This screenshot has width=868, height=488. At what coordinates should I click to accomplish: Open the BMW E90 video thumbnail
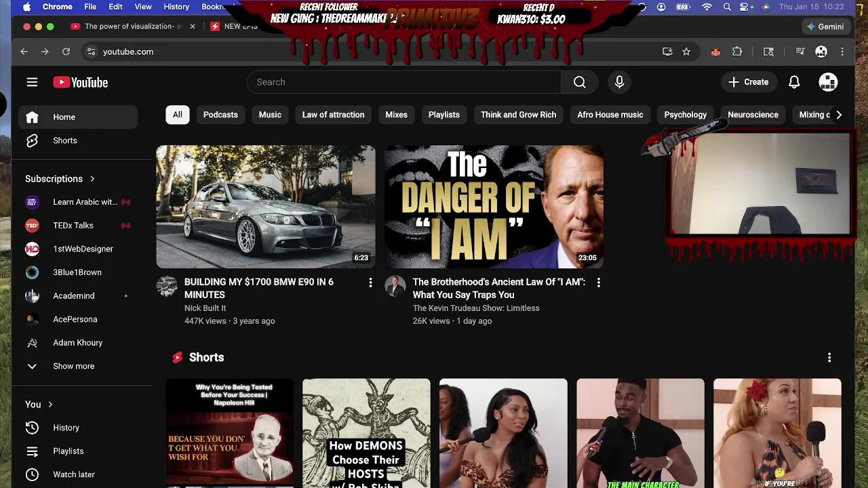[266, 207]
